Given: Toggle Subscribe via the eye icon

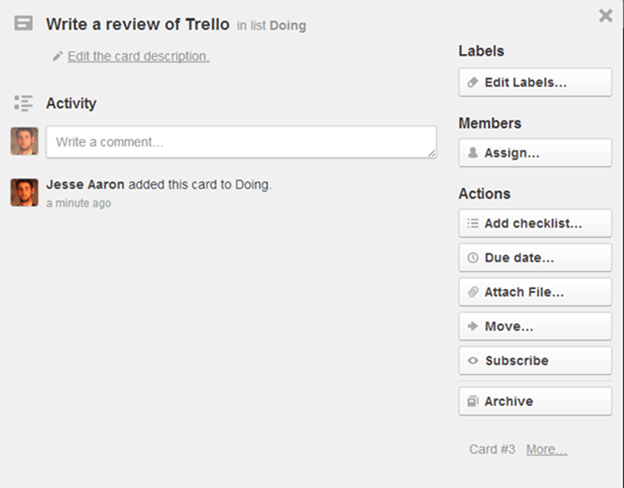Looking at the screenshot, I should 473,361.
